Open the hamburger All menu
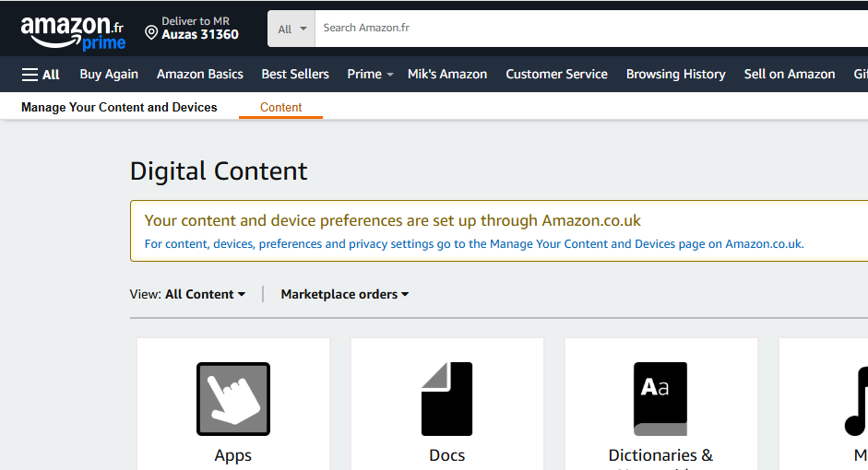 [x=41, y=75]
